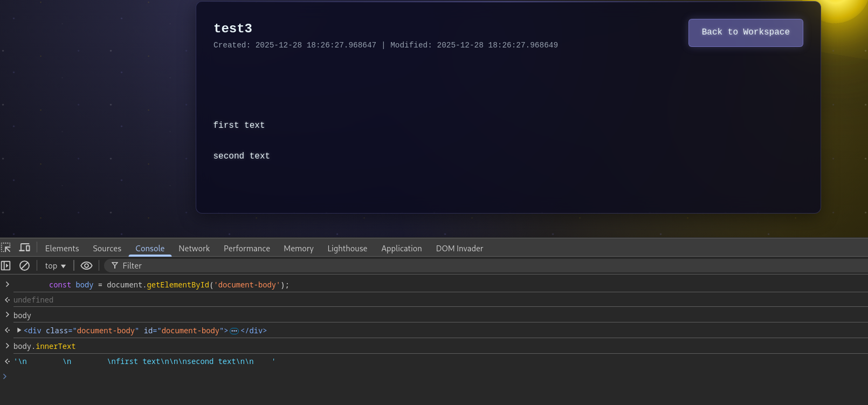Image resolution: width=868 pixels, height=405 pixels.
Task: Select the DOM Invader tab
Action: click(x=459, y=249)
